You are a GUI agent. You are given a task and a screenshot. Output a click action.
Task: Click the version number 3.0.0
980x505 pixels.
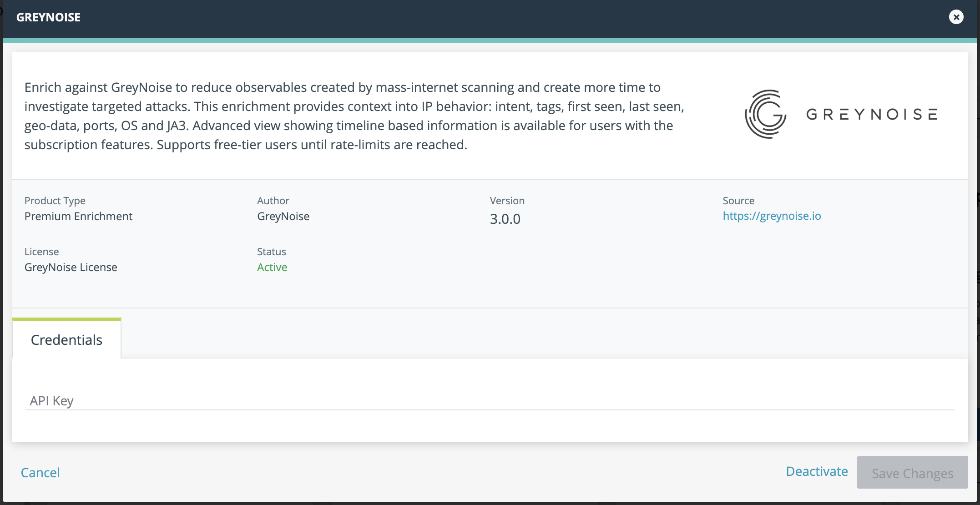point(505,219)
